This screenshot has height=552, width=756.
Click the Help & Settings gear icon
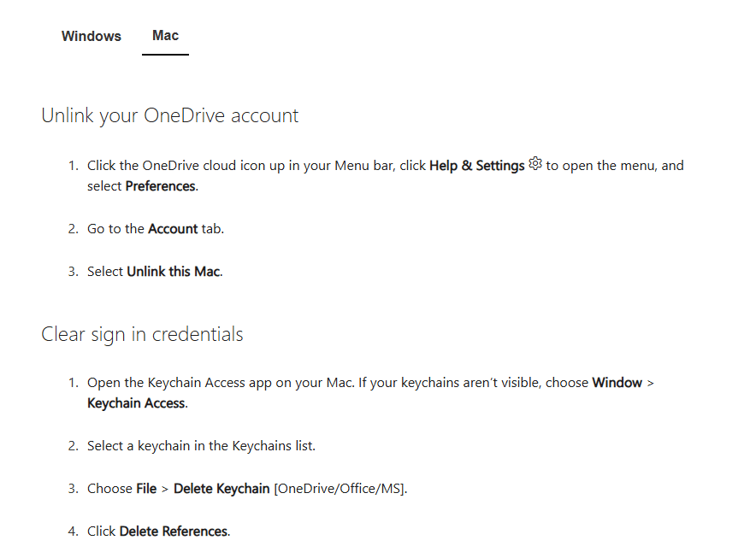535,164
